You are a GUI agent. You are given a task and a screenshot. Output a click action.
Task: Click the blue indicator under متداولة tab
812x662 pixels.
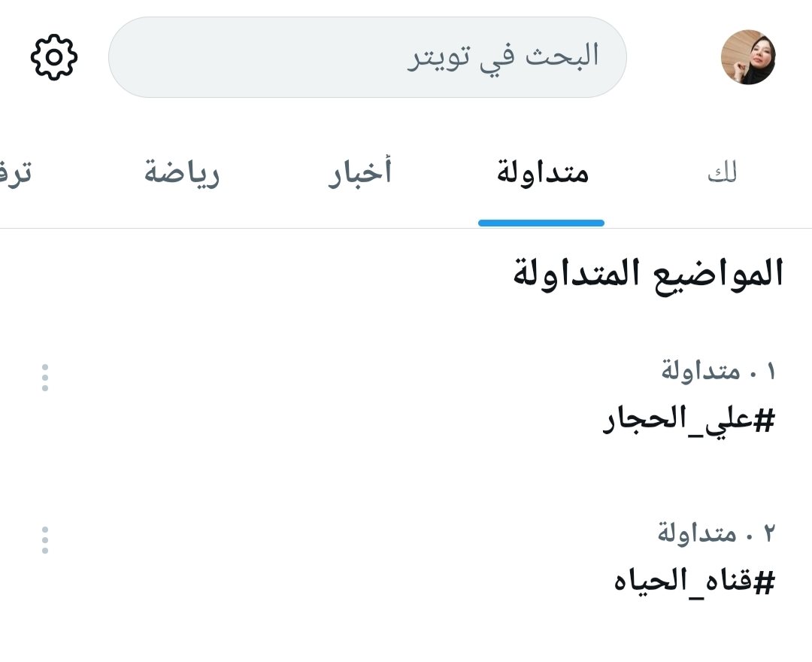541,223
